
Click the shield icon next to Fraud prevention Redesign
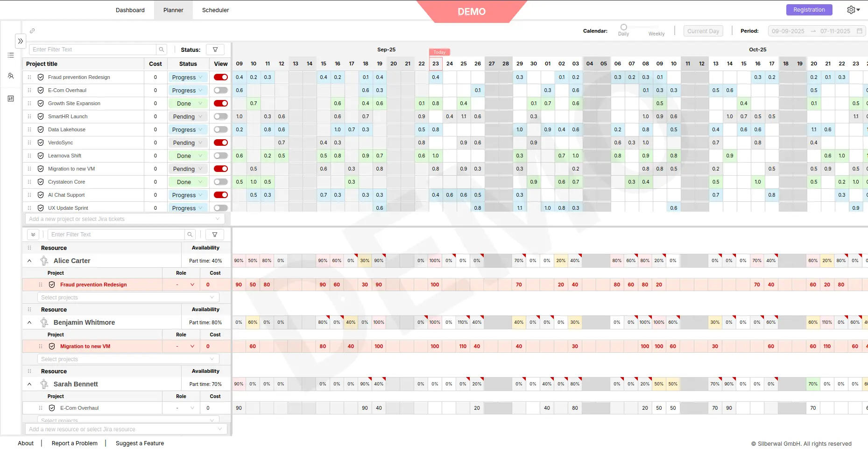pos(40,77)
